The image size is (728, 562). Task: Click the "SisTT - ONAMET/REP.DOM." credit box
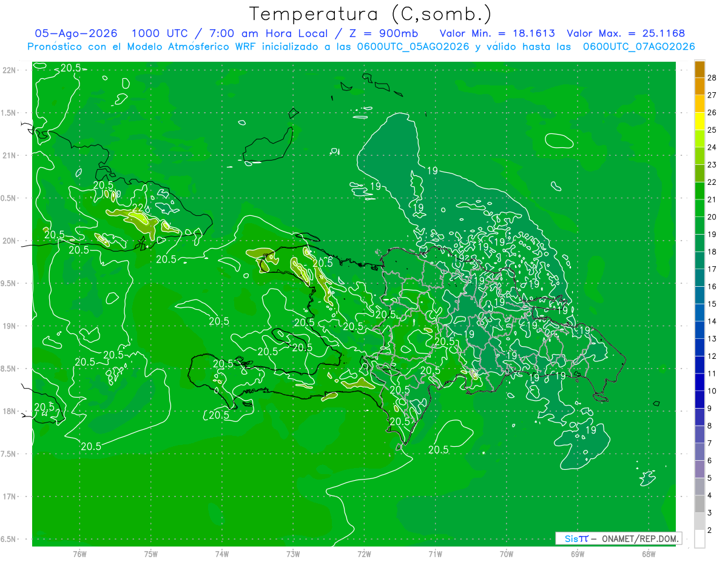pyautogui.click(x=619, y=538)
